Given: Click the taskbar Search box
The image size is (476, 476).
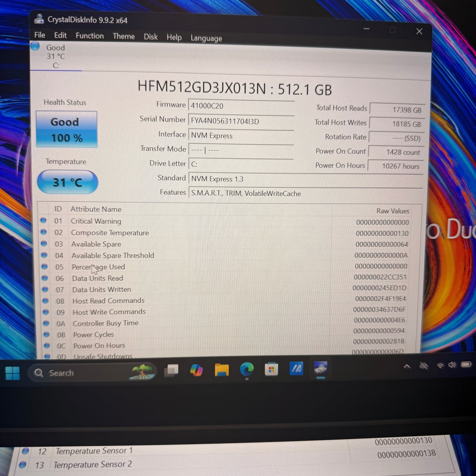Looking at the screenshot, I should [x=92, y=373].
